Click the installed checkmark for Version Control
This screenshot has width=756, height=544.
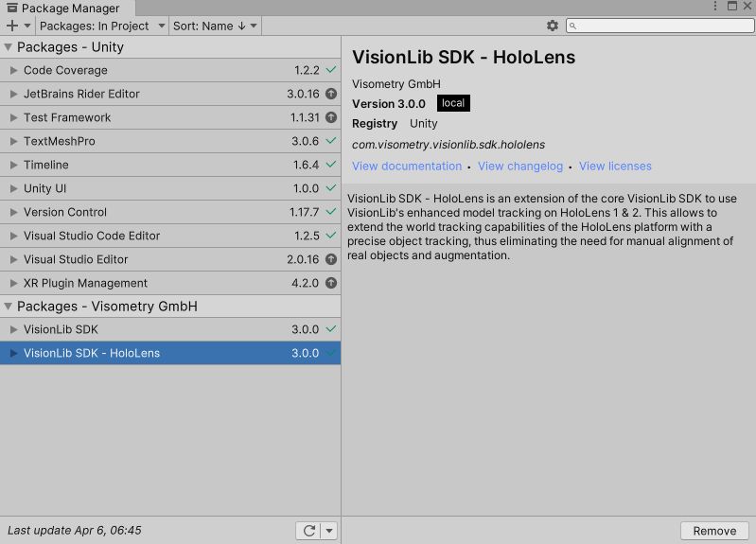(331, 211)
